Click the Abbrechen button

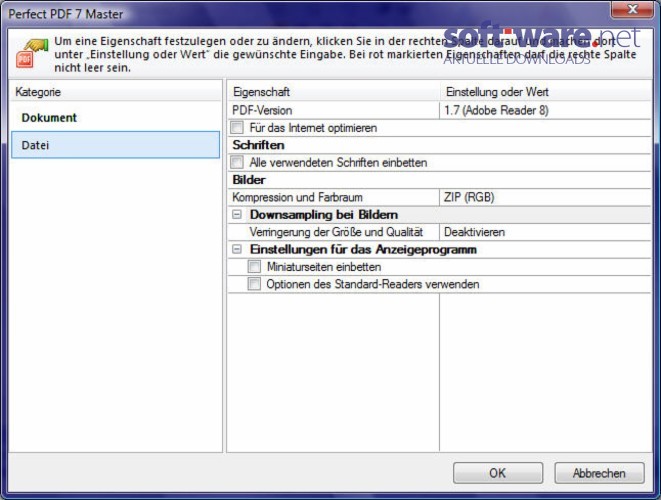pyautogui.click(x=599, y=473)
